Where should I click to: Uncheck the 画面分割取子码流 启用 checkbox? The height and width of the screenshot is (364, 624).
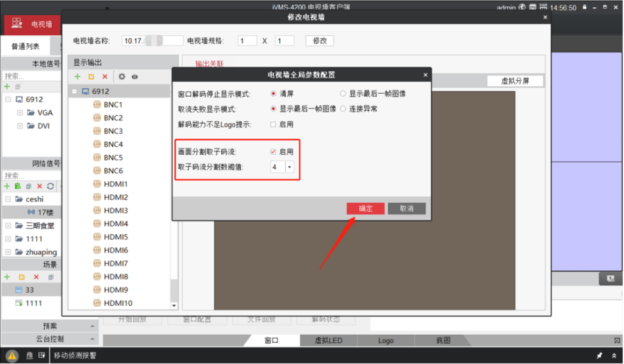[274, 151]
